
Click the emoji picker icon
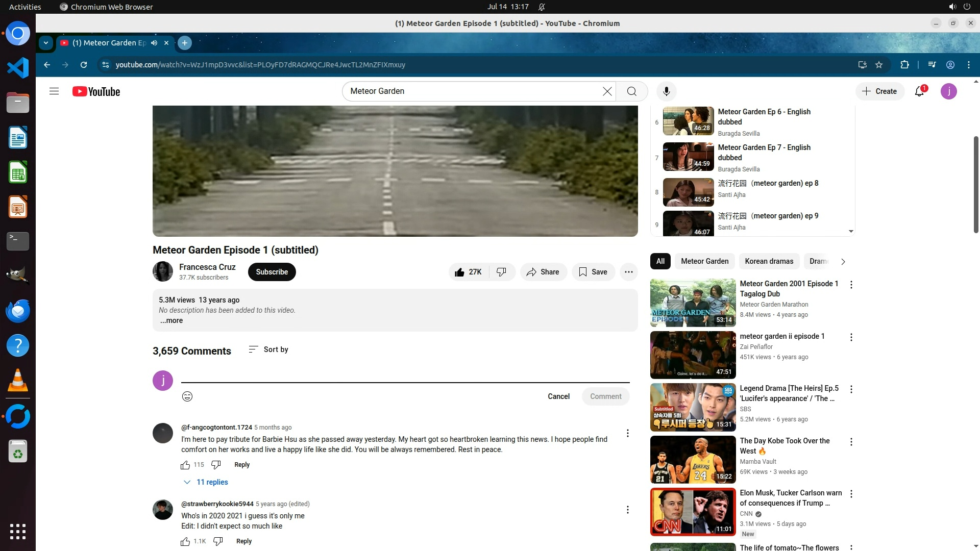point(187,396)
